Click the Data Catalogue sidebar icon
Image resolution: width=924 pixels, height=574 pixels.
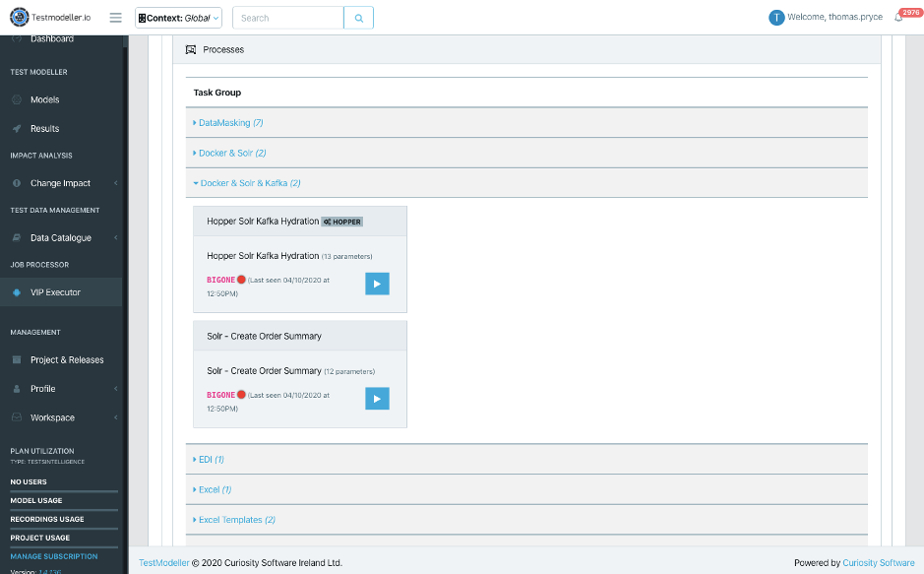pos(17,238)
